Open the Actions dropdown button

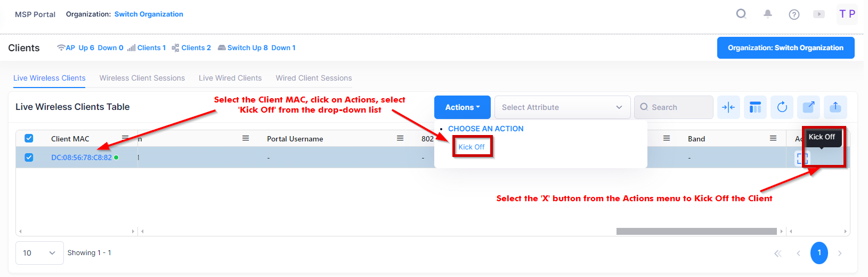(x=462, y=107)
